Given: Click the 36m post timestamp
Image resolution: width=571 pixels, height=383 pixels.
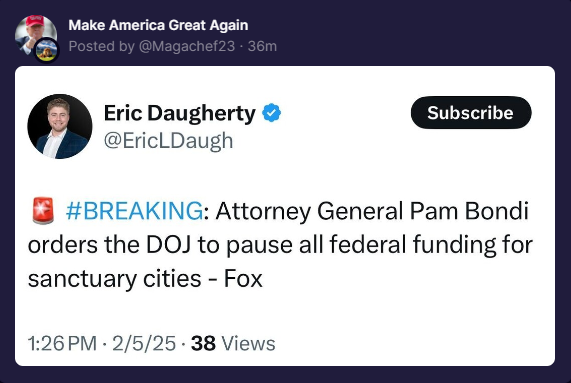Looking at the screenshot, I should point(262,46).
